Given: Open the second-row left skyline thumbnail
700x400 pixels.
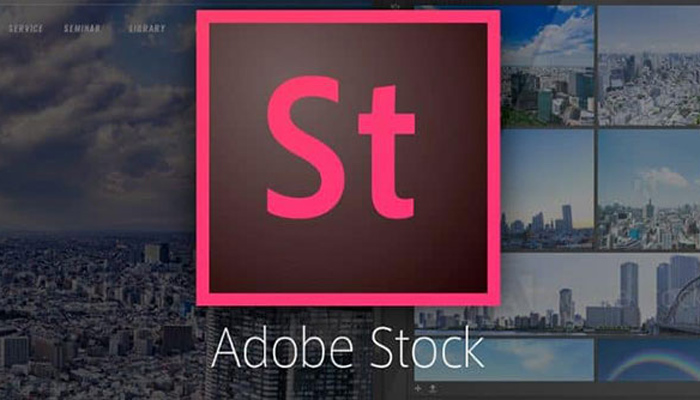Looking at the screenshot, I should pos(546,189).
